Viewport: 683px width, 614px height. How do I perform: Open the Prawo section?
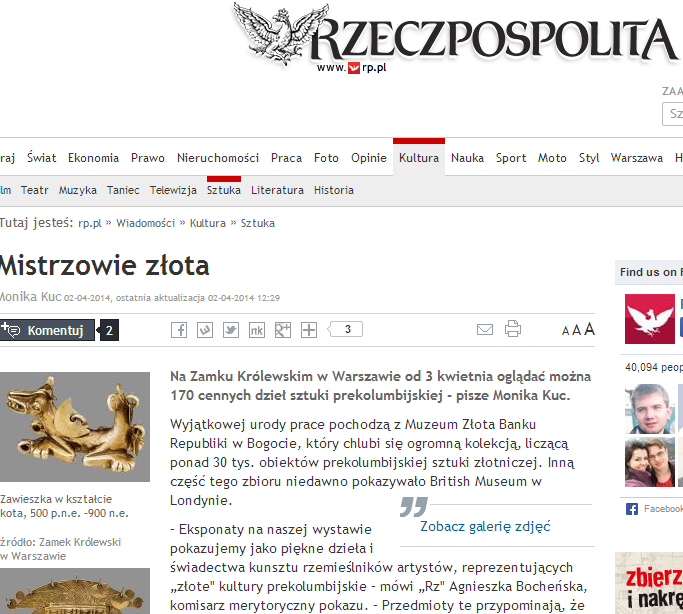tap(148, 158)
